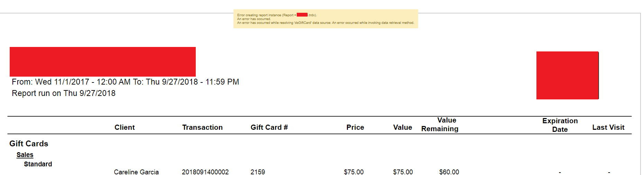Click the Gift Card # column header
The width and height of the screenshot is (644, 175).
269,127
